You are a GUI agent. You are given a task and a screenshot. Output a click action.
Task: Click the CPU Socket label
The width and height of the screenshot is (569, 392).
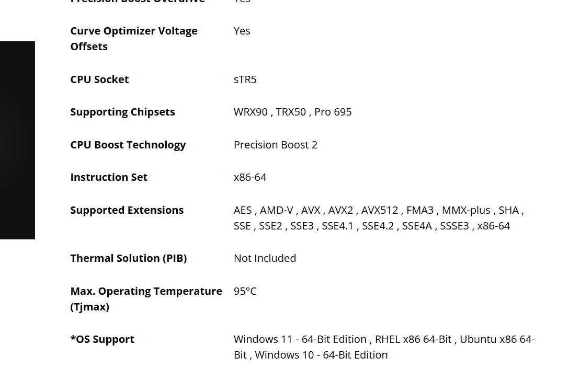pyautogui.click(x=99, y=79)
